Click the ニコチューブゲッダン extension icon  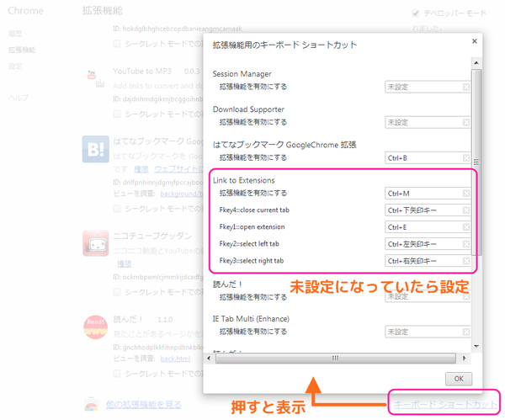pos(96,243)
